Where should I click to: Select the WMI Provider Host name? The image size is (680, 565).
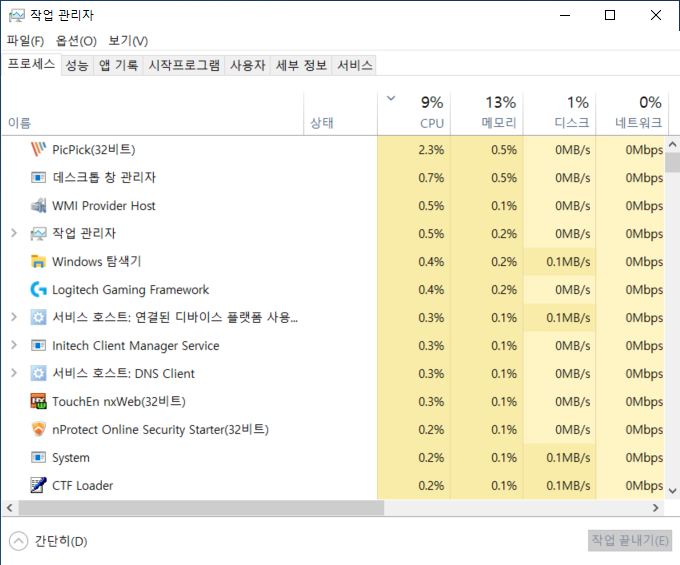pos(104,206)
